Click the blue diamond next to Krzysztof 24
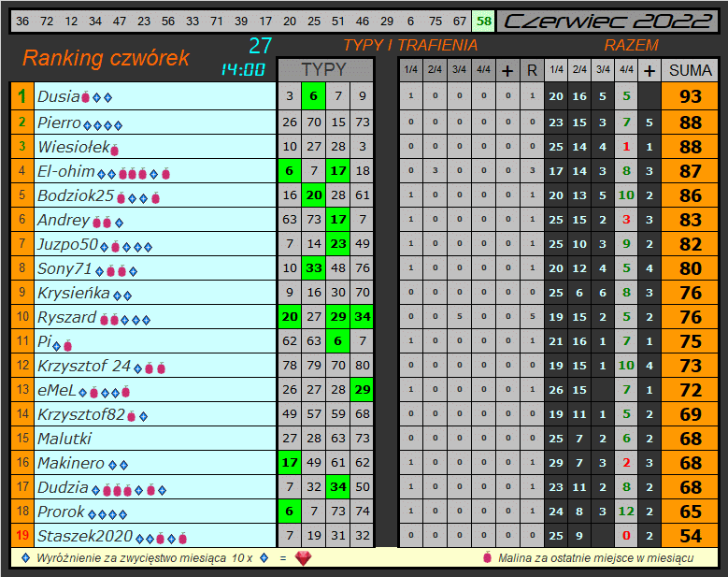Viewport: 728px width, 577px height. coord(138,368)
